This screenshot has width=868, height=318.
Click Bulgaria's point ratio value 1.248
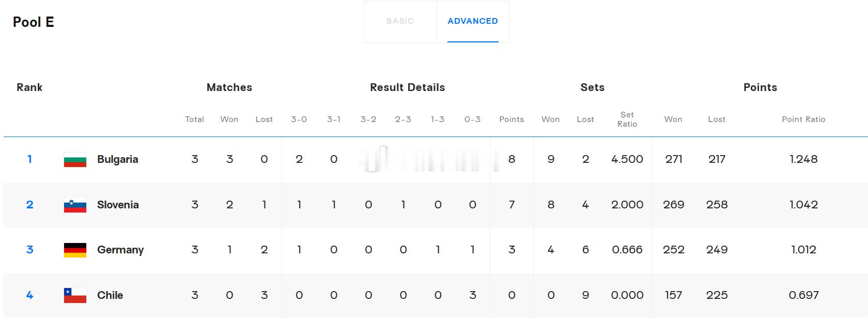pyautogui.click(x=803, y=159)
